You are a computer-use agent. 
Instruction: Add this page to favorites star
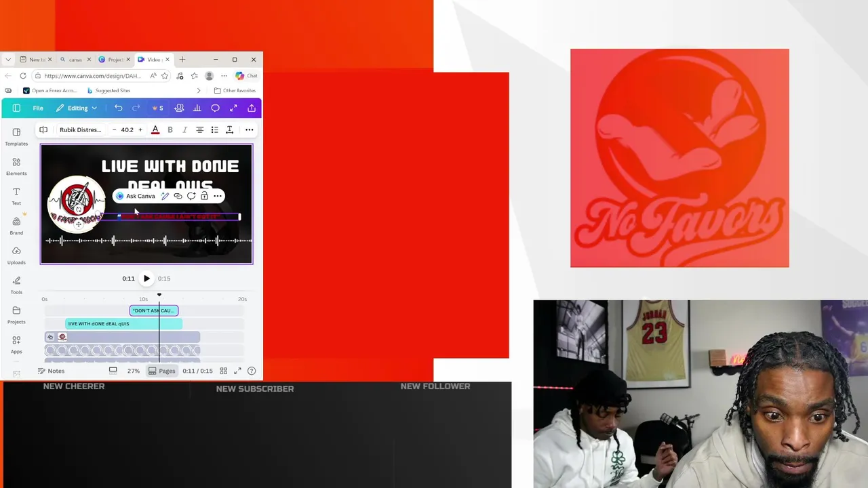(x=165, y=76)
